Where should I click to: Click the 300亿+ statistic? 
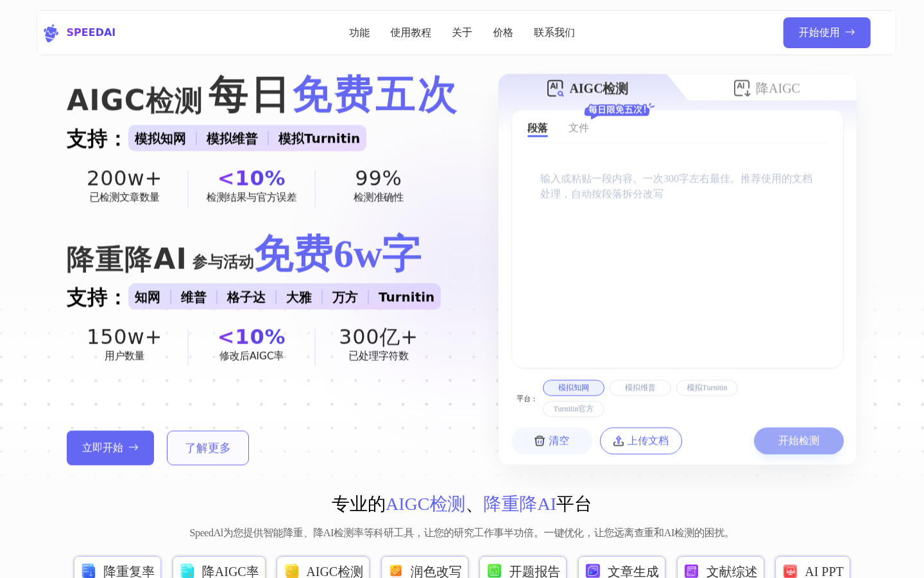pyautogui.click(x=379, y=337)
